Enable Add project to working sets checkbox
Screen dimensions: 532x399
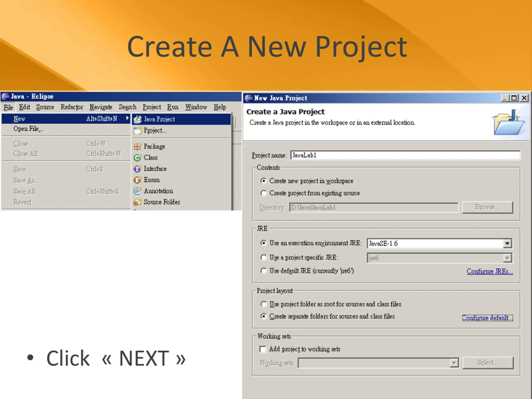coord(263,349)
